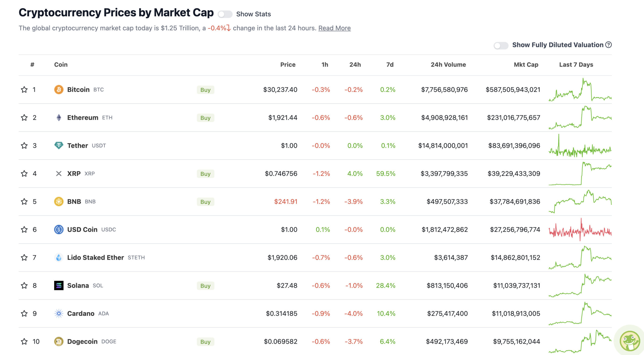Click Buy button for BNB
This screenshot has width=644, height=355.
coord(206,202)
